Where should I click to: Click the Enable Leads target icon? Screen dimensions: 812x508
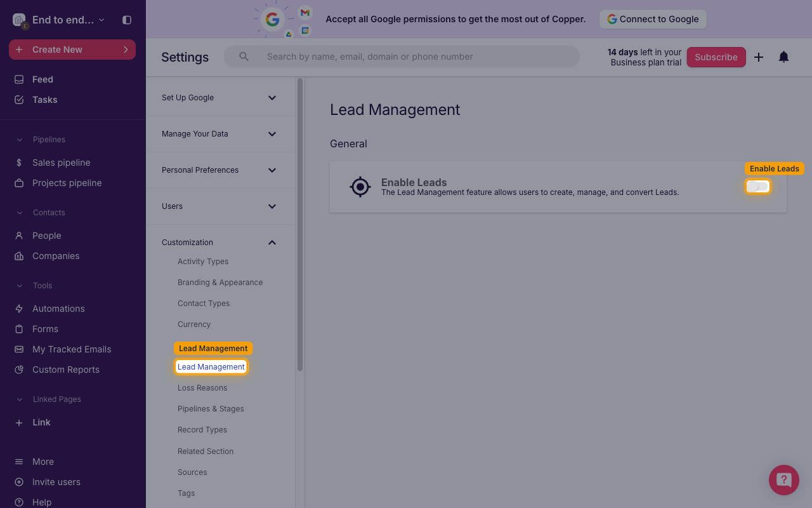point(360,187)
